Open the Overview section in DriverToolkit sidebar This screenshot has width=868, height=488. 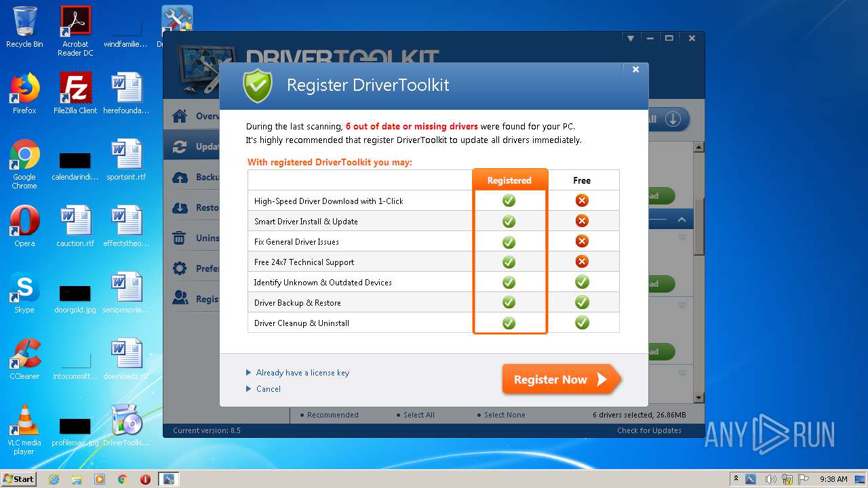point(192,116)
